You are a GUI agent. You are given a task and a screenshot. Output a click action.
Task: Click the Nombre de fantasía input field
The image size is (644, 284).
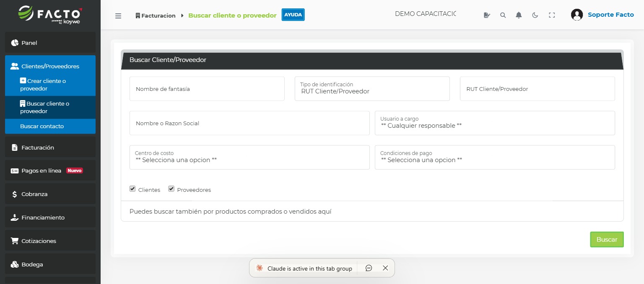point(207,89)
